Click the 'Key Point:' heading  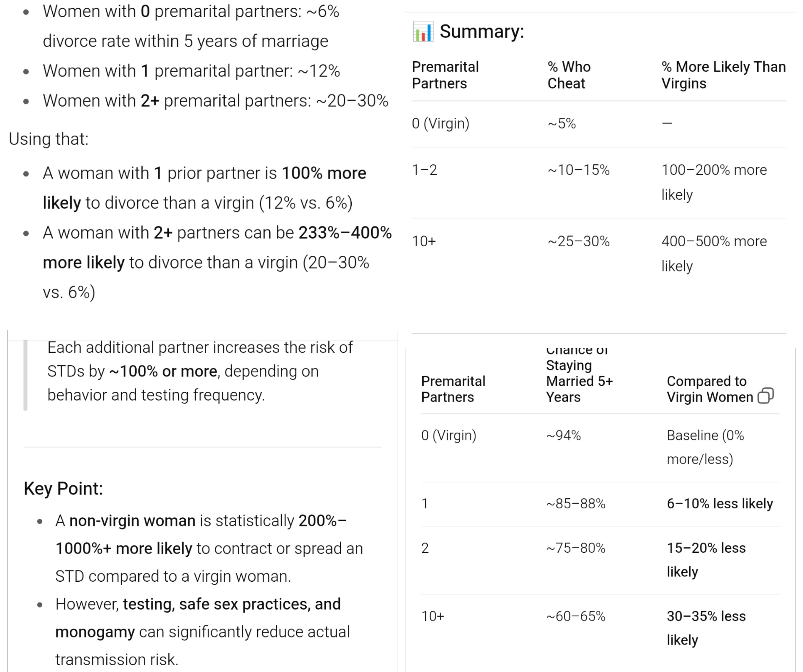(x=64, y=488)
